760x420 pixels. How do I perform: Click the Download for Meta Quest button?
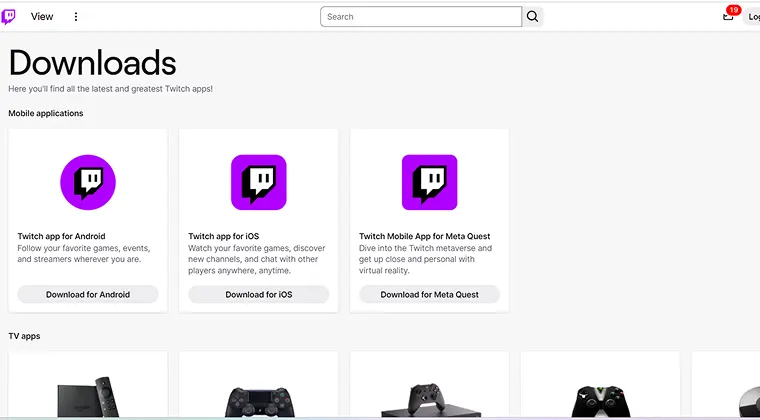429,295
